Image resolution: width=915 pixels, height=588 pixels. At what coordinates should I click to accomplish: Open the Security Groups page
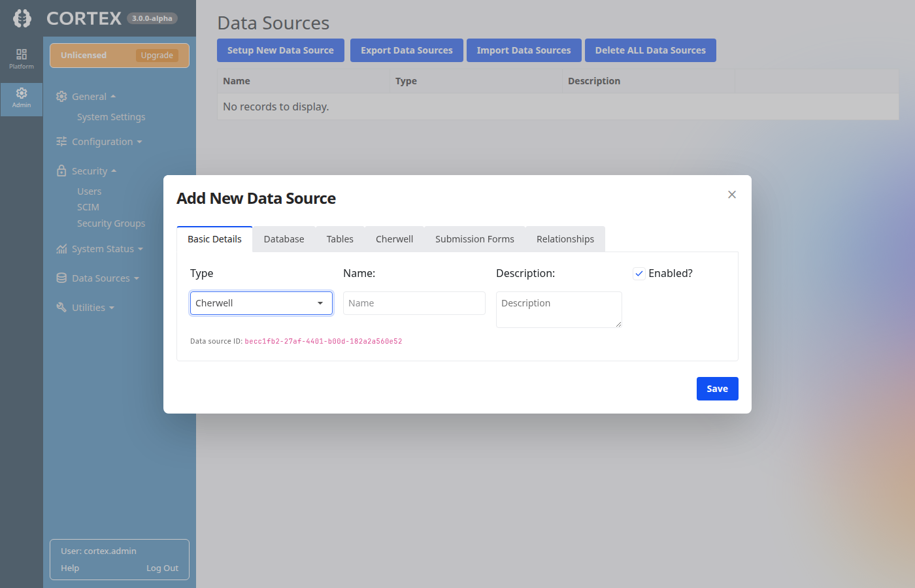click(111, 223)
